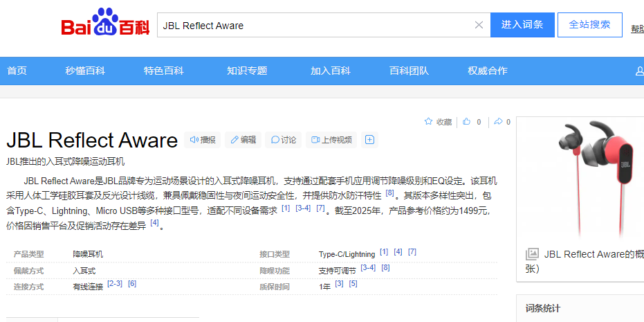Click the Baidu Baike logo

point(106,23)
